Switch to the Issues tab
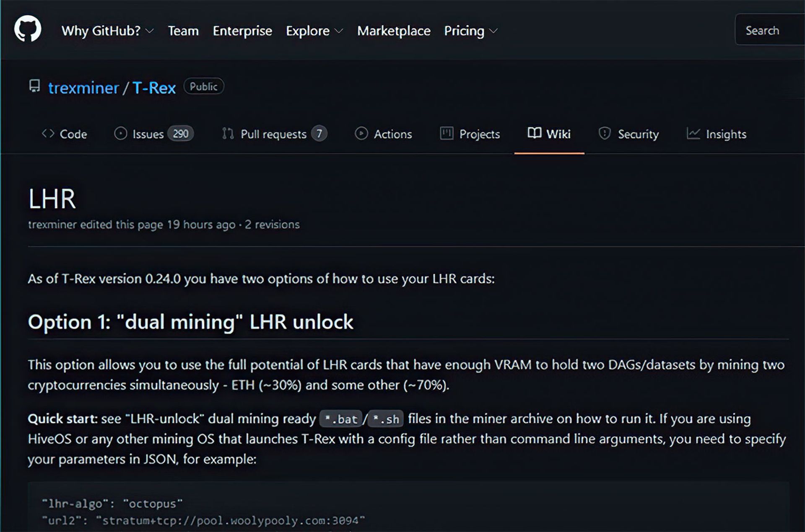805x532 pixels. (153, 134)
